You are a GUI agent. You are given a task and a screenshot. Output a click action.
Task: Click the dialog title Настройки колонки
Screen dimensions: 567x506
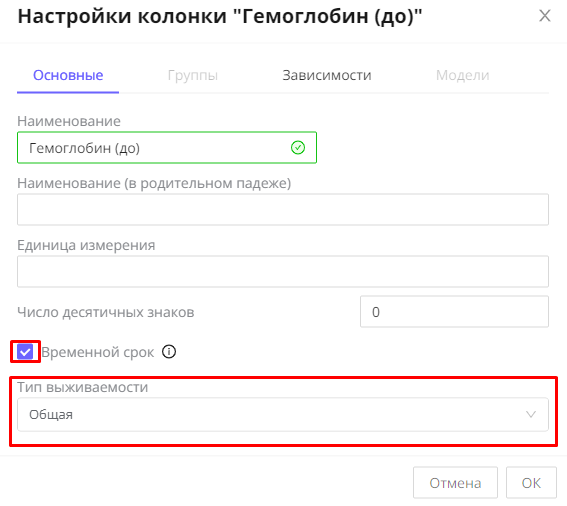[220, 17]
